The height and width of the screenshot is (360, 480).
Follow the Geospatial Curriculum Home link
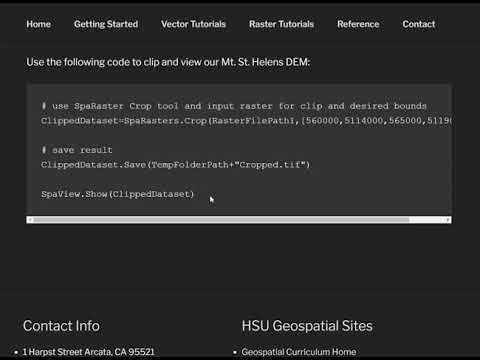[x=299, y=352]
